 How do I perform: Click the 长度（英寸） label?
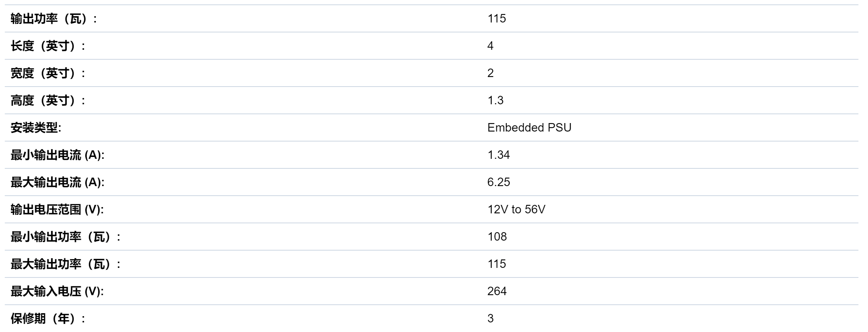48,46
